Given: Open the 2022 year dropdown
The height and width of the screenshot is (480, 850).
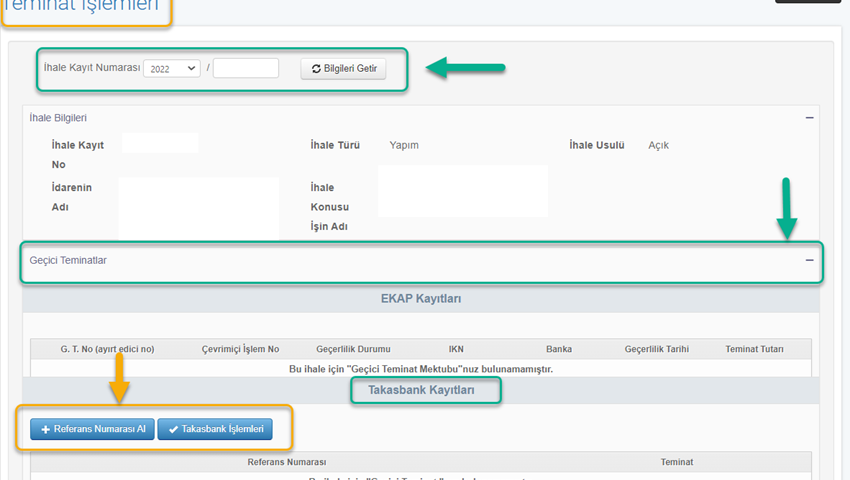Looking at the screenshot, I should [172, 69].
